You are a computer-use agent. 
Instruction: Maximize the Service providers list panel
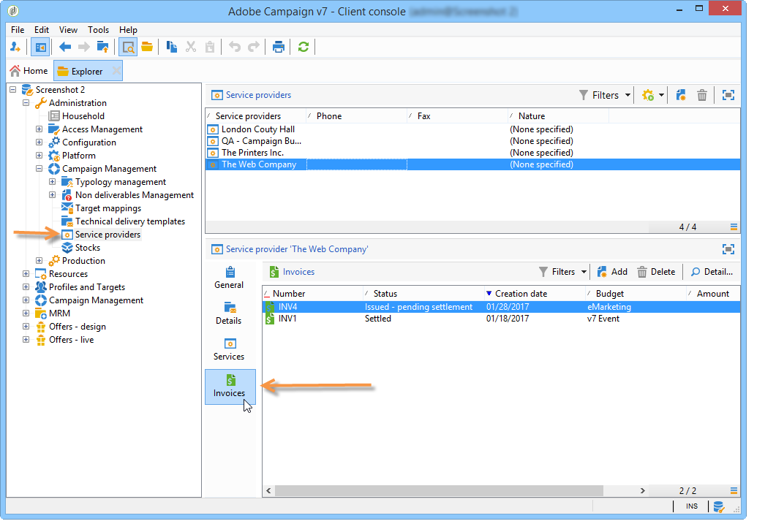(728, 95)
